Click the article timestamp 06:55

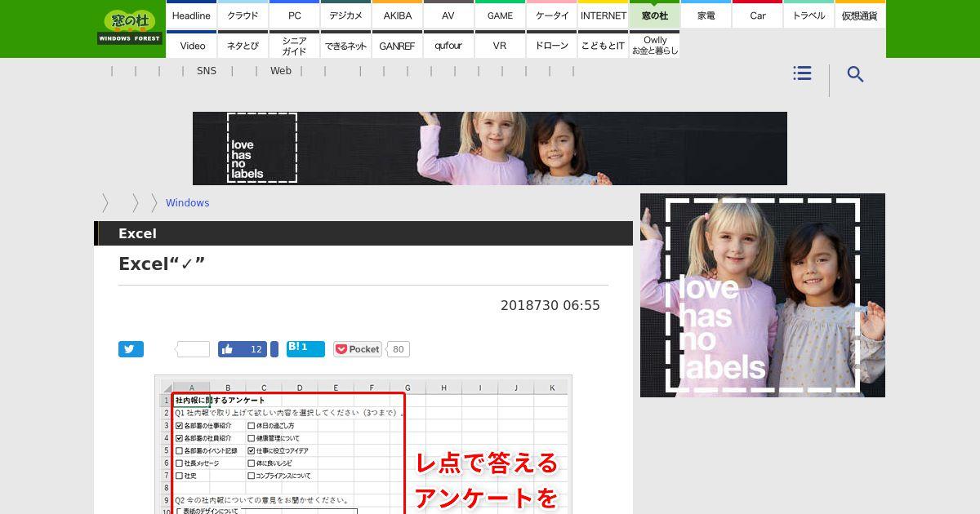[x=581, y=305]
